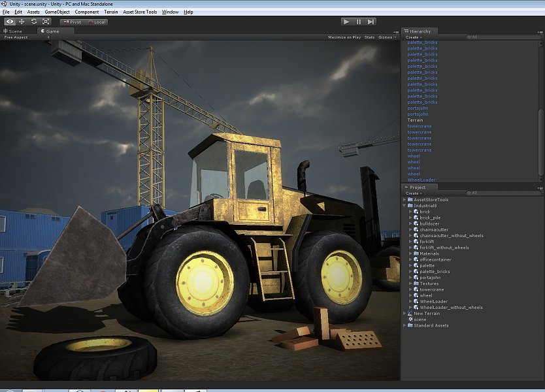Expand bulldozer asset arrow
The image size is (545, 392).
(410, 224)
